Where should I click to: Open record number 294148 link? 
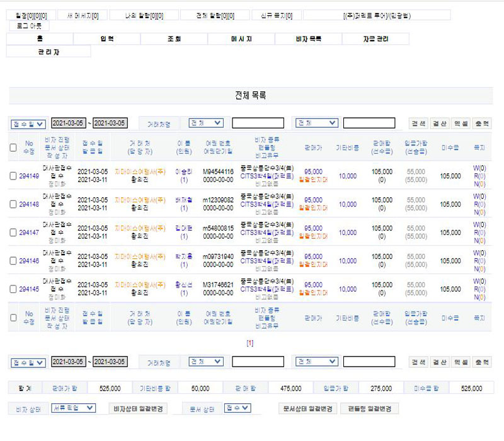click(x=29, y=205)
